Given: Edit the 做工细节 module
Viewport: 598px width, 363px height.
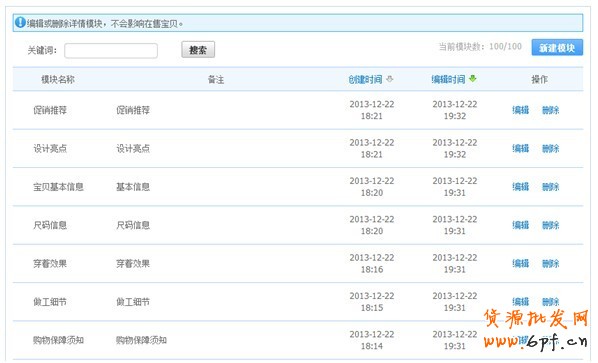Looking at the screenshot, I should click(521, 302).
